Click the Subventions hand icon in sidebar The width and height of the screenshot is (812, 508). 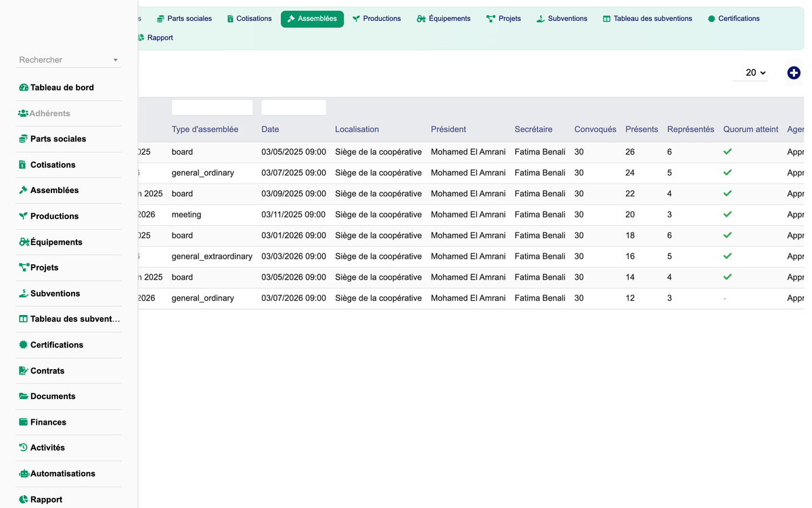click(x=24, y=293)
